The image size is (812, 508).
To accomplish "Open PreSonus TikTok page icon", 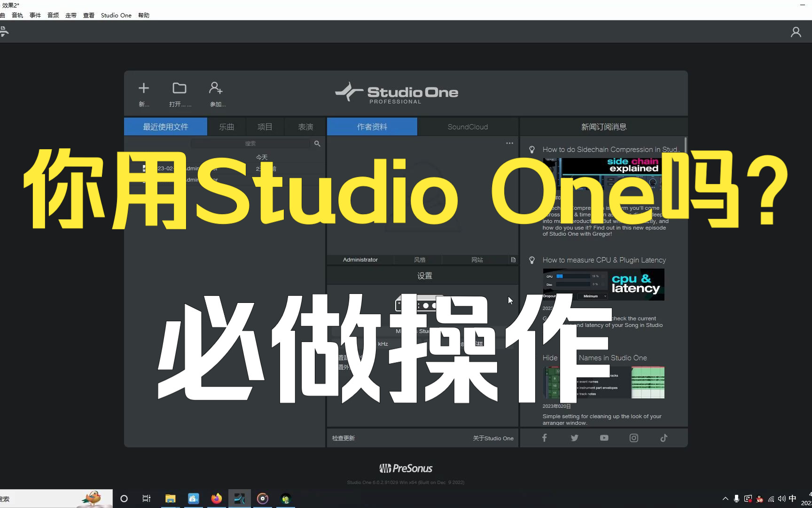I will [x=664, y=438].
